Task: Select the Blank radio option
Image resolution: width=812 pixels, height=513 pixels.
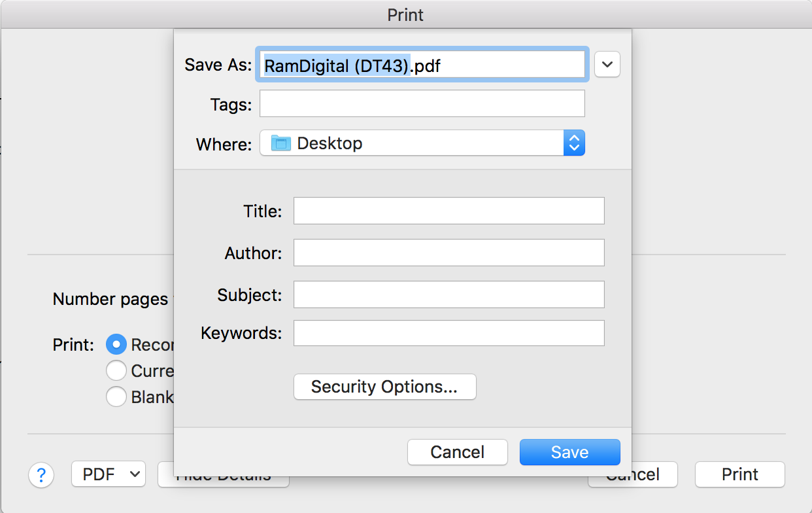Action: coord(116,397)
